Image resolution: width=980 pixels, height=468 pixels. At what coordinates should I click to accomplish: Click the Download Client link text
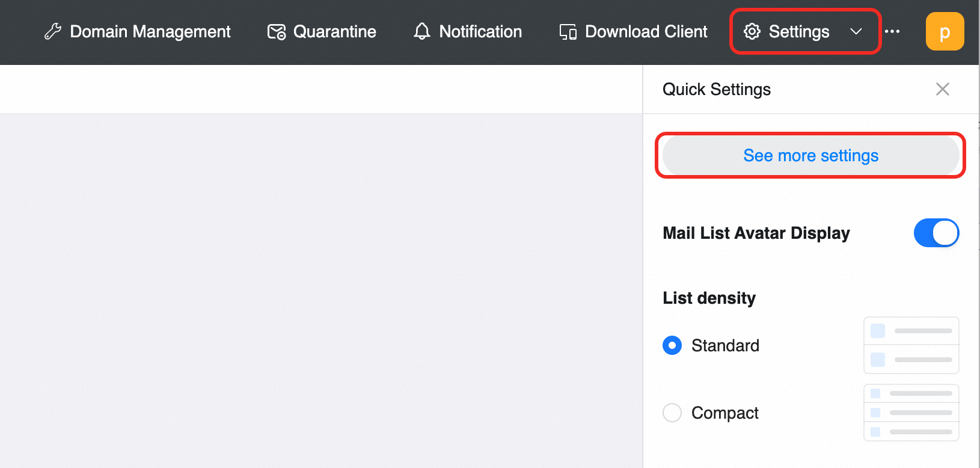(x=646, y=31)
